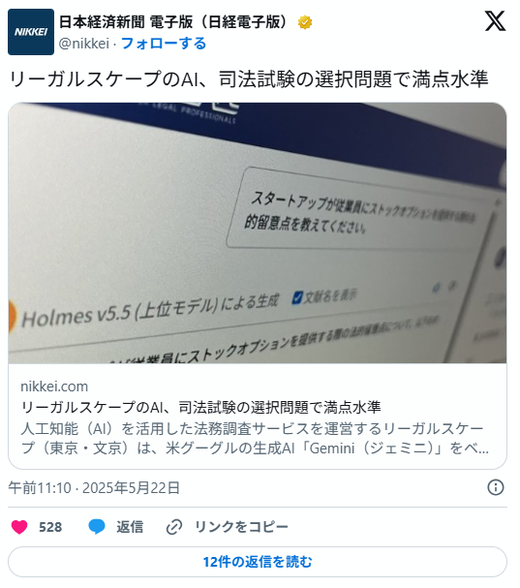Click the gold verified badge
Screen dimensions: 520x588
coord(305,22)
